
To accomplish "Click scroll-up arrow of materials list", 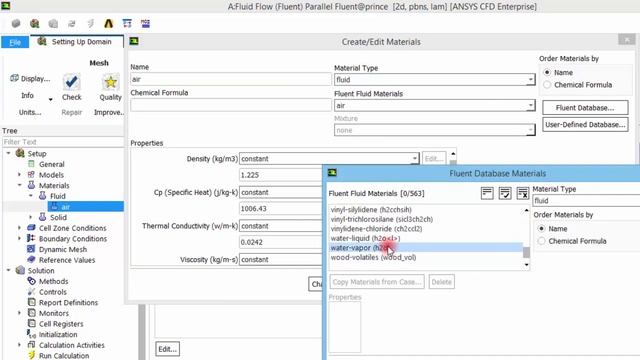I will click(526, 210).
